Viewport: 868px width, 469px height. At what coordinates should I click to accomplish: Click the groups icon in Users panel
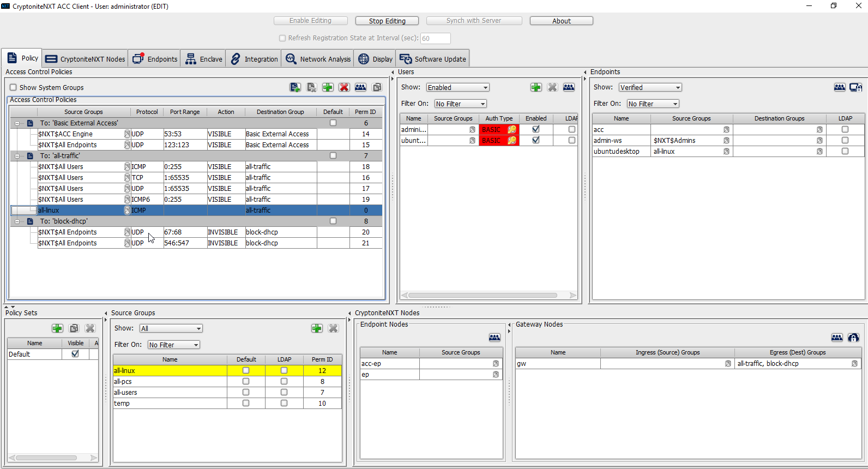(569, 87)
